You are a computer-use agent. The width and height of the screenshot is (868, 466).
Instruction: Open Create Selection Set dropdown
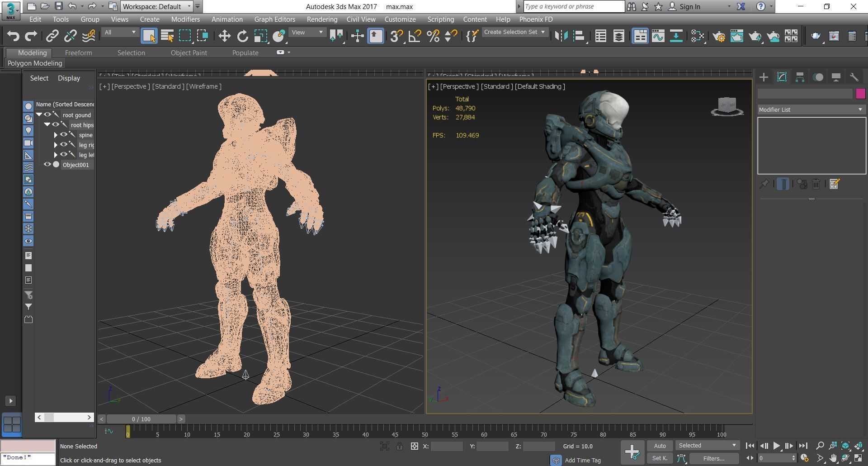pos(514,32)
